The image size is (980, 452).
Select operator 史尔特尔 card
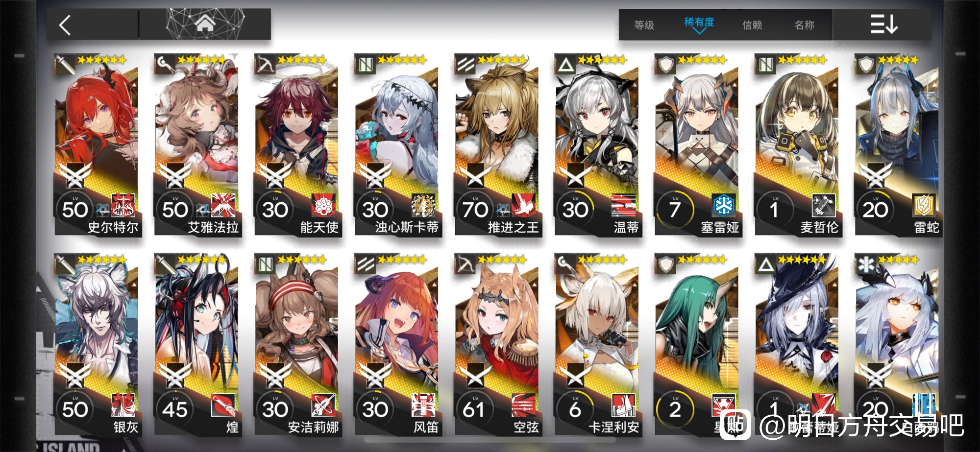[x=98, y=145]
